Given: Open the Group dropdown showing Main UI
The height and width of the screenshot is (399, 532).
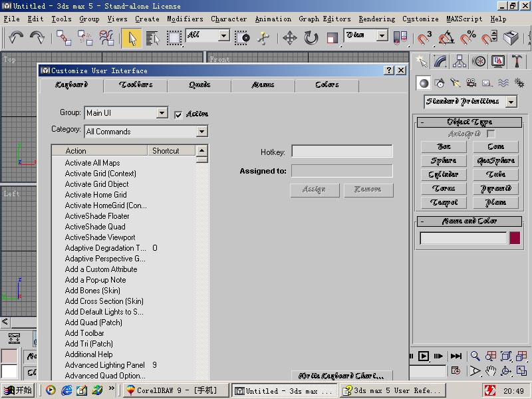Looking at the screenshot, I should click(x=162, y=112).
